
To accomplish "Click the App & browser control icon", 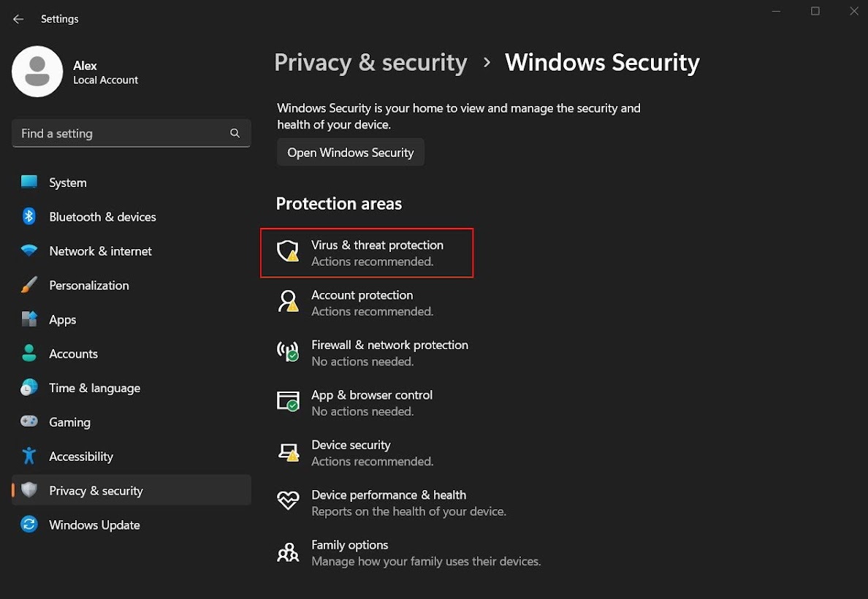I will click(x=288, y=401).
